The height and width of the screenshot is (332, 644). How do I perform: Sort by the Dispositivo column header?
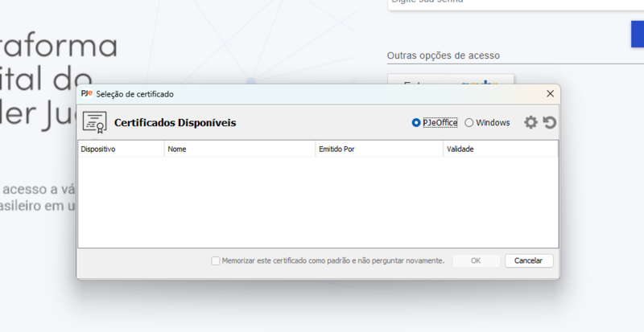[x=122, y=149]
